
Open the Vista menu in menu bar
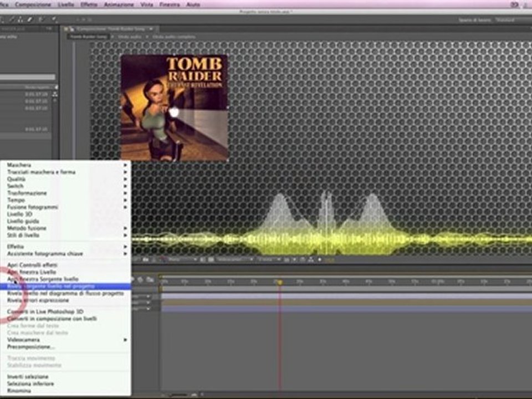coord(146,4)
